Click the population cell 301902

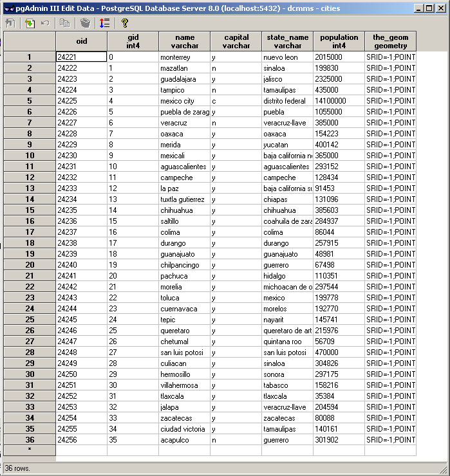[x=339, y=439]
